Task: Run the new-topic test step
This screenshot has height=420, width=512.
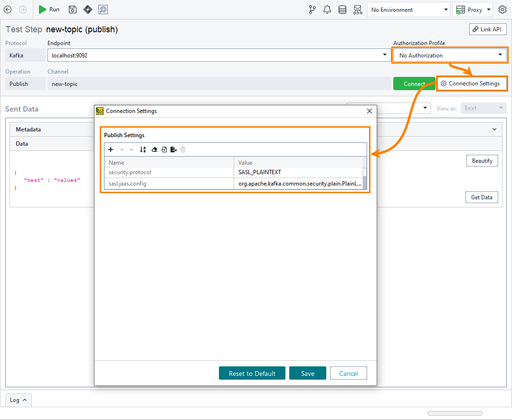Action: [49, 9]
